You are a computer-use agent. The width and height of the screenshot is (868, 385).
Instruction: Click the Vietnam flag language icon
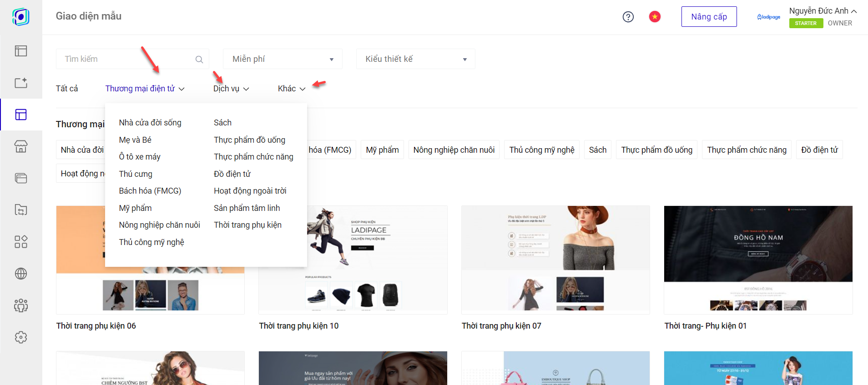coord(655,17)
